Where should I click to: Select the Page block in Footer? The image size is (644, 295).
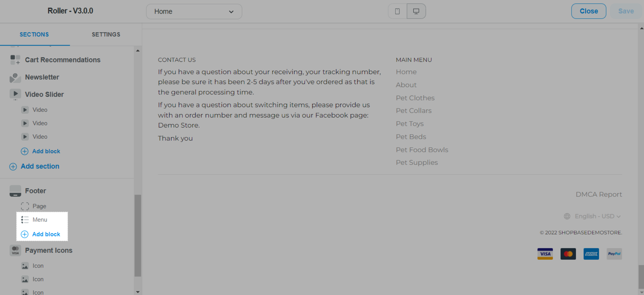click(39, 206)
